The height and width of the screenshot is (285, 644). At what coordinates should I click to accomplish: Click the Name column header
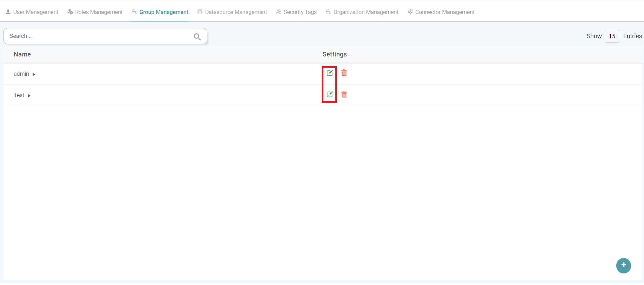pos(22,54)
